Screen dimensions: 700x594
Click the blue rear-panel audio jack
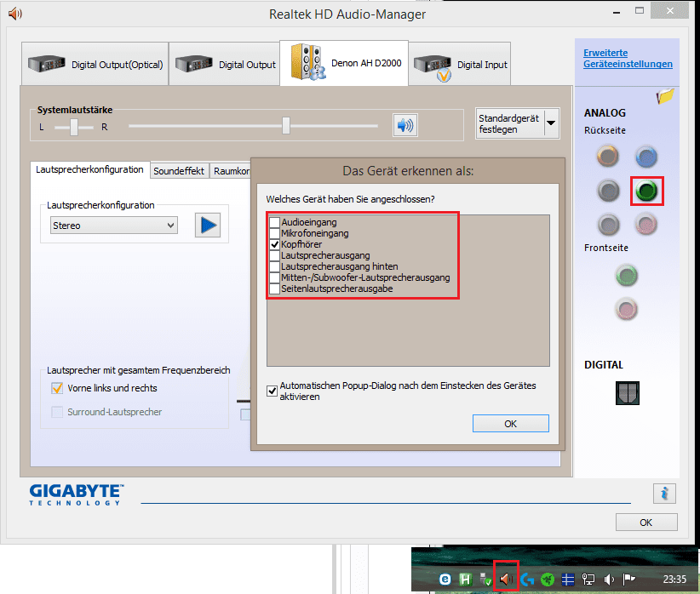(646, 157)
